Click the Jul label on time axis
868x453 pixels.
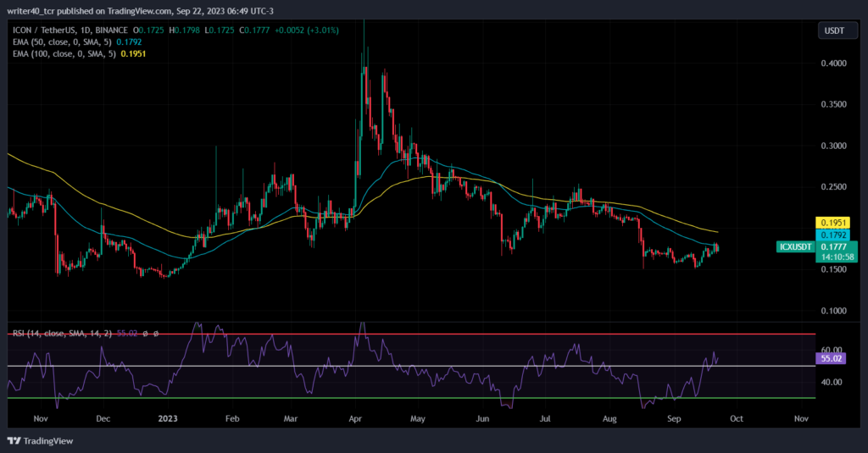coord(545,418)
